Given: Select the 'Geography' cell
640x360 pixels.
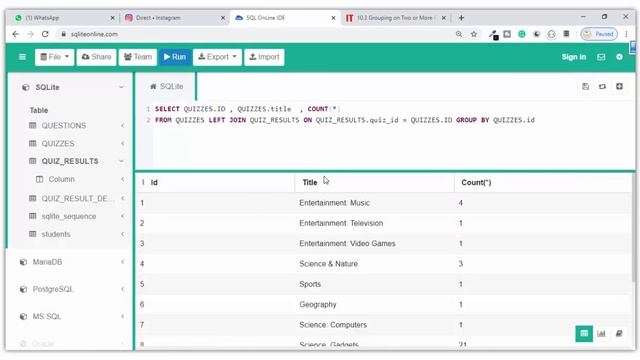Looking at the screenshot, I should 318,304.
